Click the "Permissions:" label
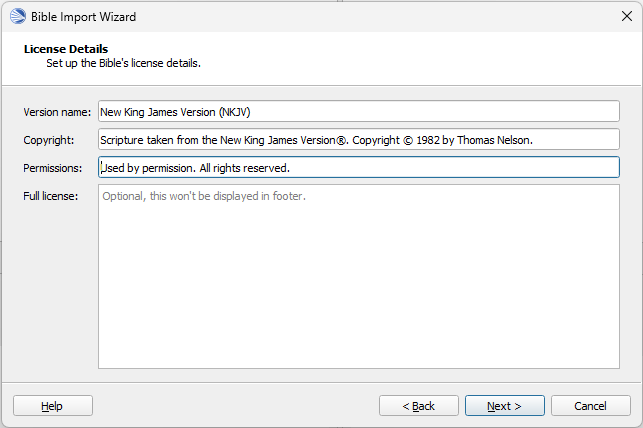This screenshot has width=643, height=428. pos(52,168)
